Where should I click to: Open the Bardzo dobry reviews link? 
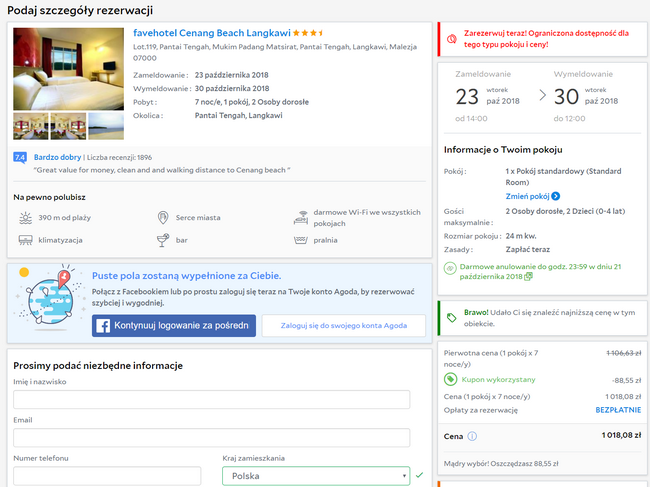pos(58,157)
